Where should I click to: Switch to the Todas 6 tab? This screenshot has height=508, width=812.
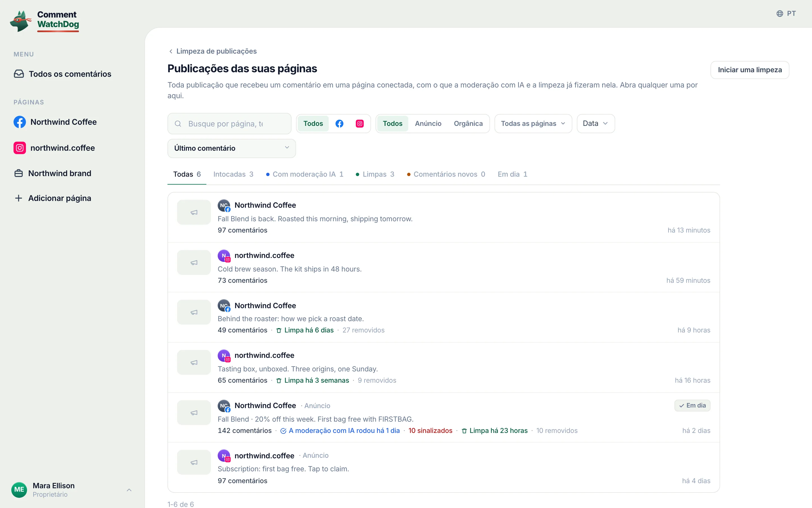click(x=187, y=174)
